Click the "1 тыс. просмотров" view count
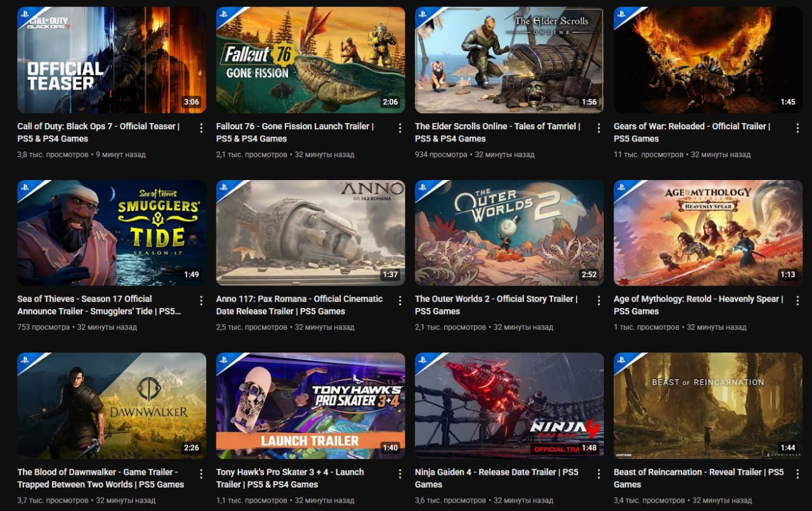The image size is (812, 511). (x=646, y=327)
